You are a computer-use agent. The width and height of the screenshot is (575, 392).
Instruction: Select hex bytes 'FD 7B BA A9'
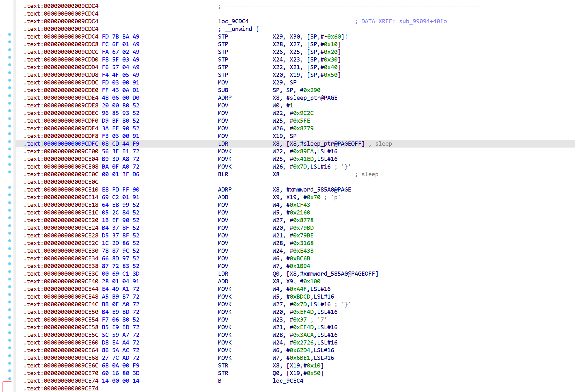pyautogui.click(x=121, y=37)
